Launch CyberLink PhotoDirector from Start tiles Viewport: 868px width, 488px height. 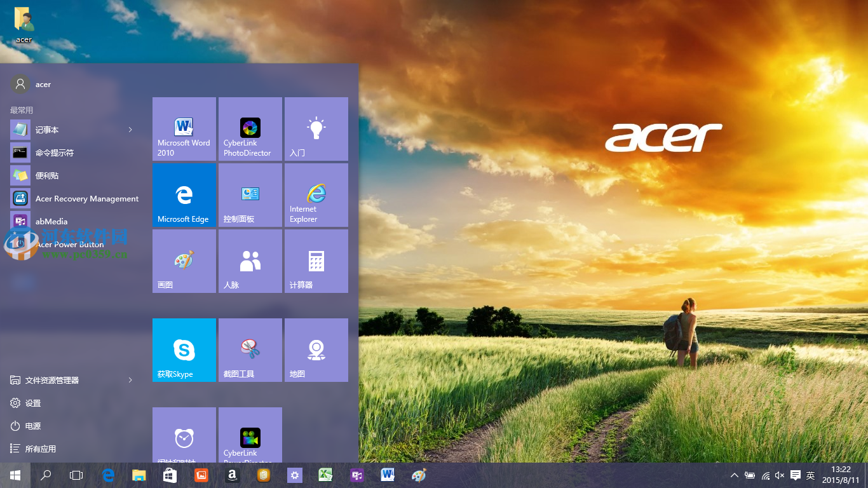click(x=250, y=129)
